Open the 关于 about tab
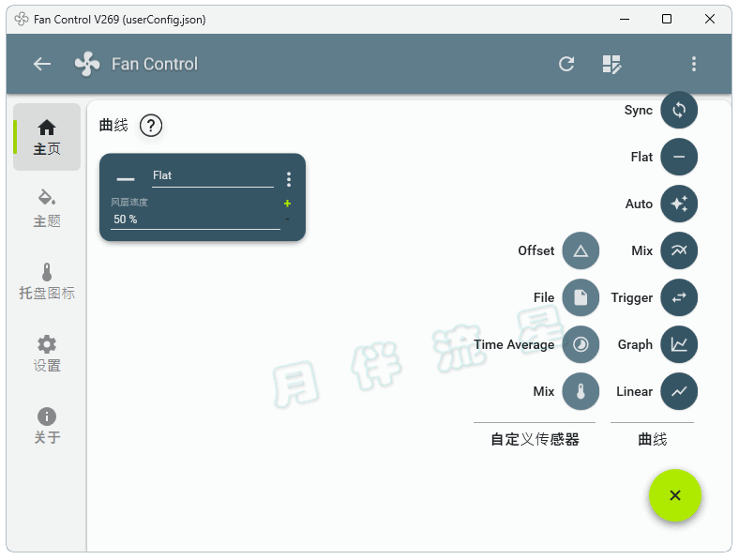739x560 pixels. coord(47,425)
